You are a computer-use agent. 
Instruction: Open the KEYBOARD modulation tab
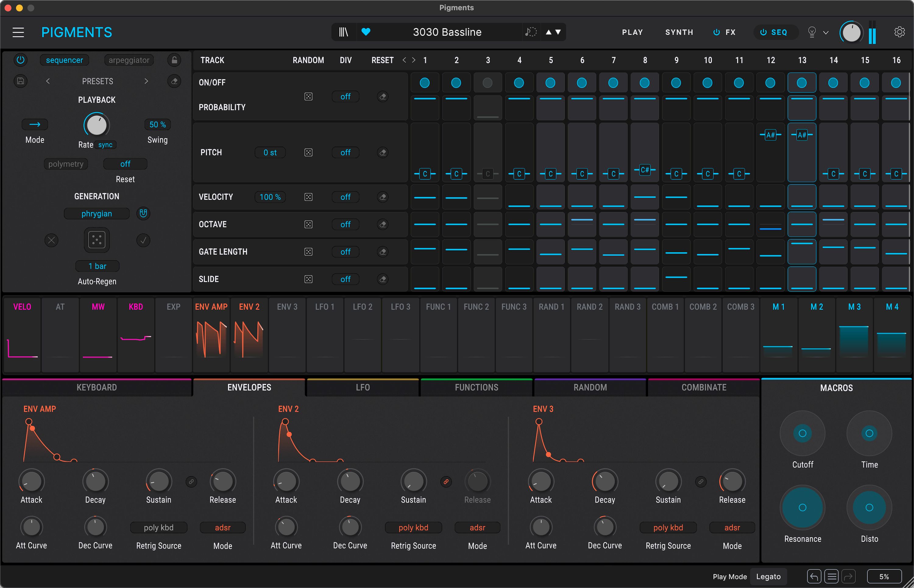97,388
